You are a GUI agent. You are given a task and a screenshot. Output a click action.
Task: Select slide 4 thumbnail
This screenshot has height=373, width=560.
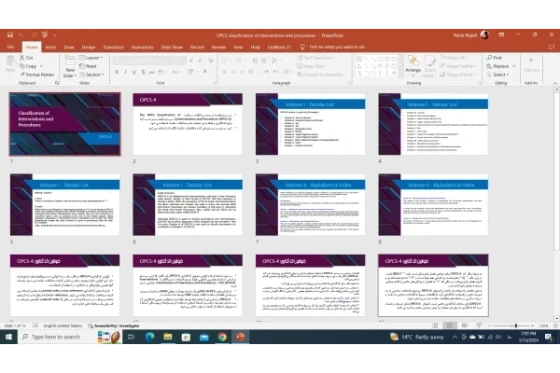[x=433, y=124]
